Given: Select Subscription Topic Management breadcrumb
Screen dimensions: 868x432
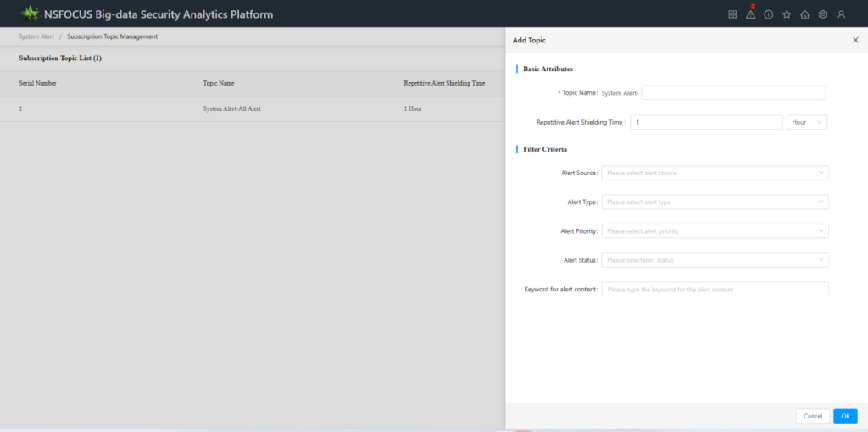Looking at the screenshot, I should (112, 36).
